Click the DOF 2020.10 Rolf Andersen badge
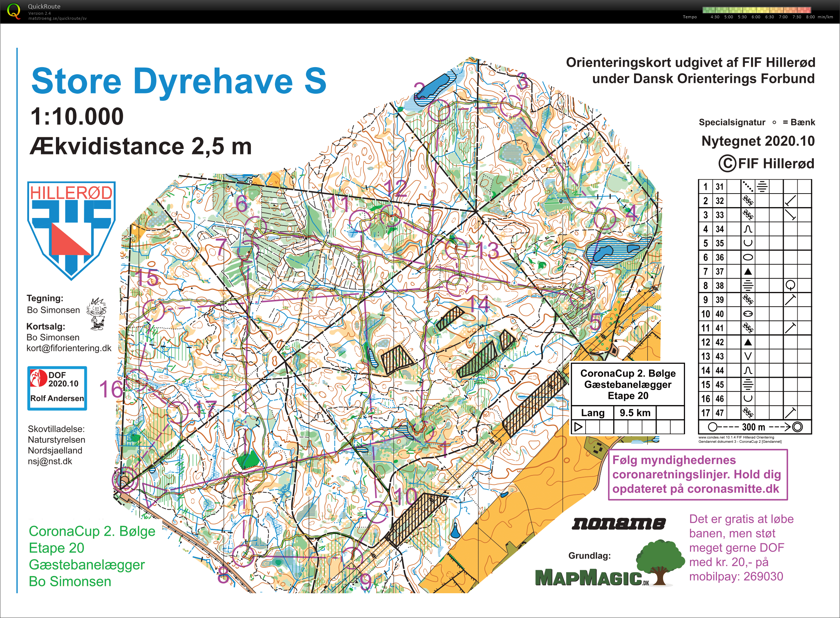The image size is (840, 618). click(x=57, y=388)
